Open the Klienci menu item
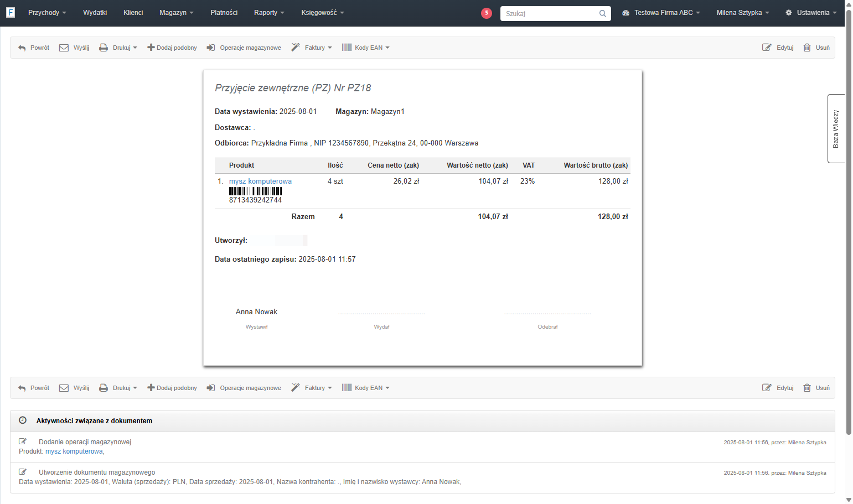 133,13
